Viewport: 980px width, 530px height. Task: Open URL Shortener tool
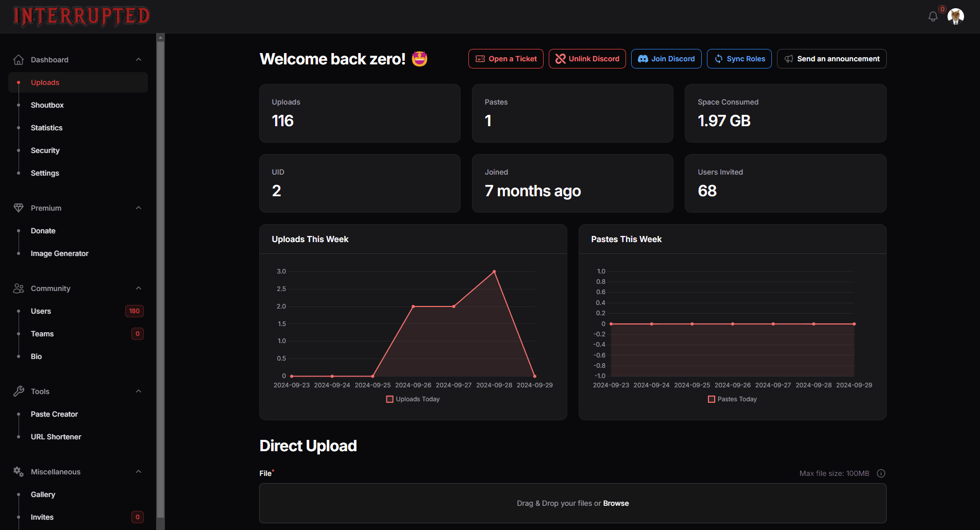pyautogui.click(x=78, y=437)
